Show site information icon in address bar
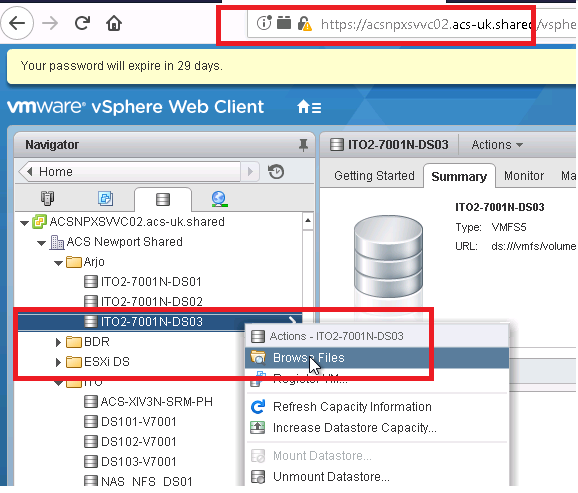This screenshot has width=578, height=493. 264,23
